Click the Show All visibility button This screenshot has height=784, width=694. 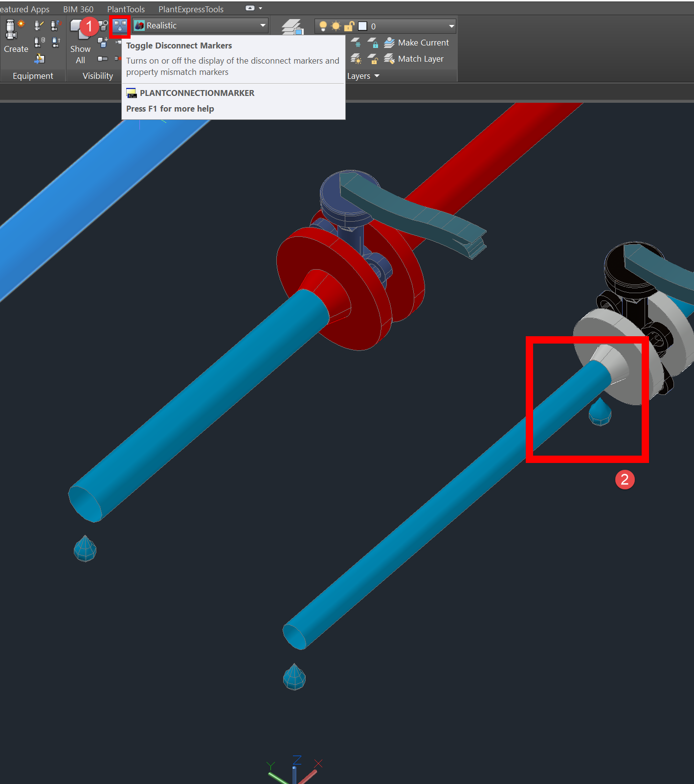pos(80,42)
